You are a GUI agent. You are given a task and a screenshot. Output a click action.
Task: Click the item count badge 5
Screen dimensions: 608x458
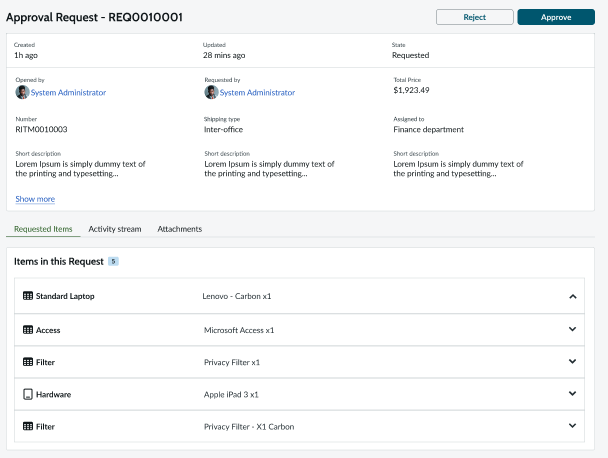(x=113, y=261)
